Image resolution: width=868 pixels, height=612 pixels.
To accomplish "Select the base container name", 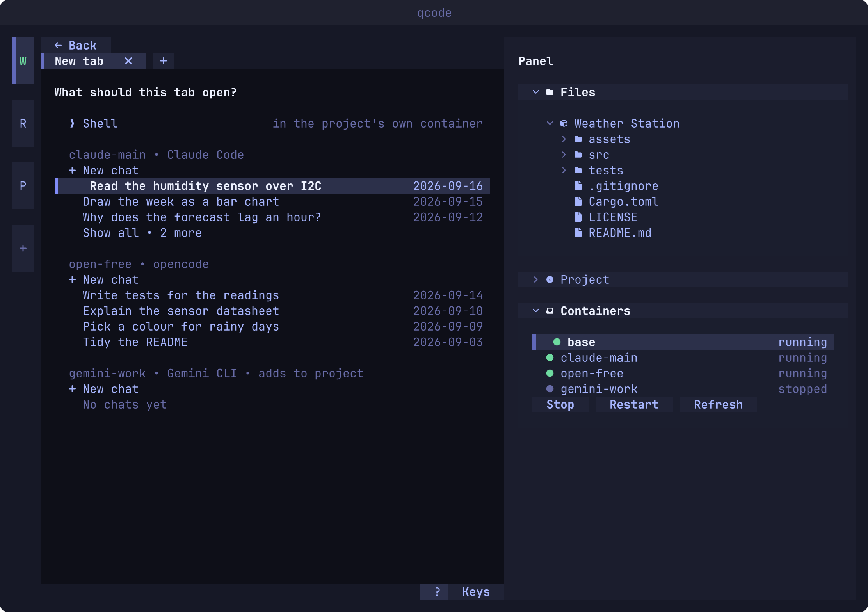I will tap(582, 342).
